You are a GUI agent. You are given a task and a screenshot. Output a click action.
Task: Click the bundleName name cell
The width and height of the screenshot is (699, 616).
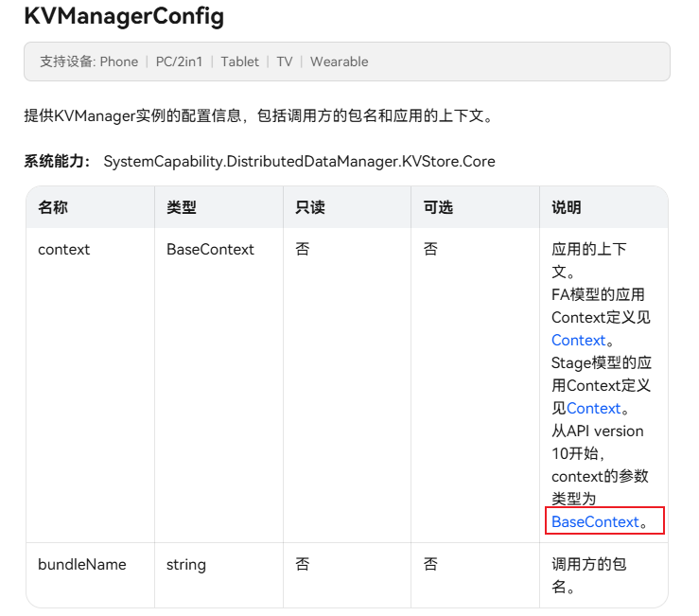click(82, 564)
